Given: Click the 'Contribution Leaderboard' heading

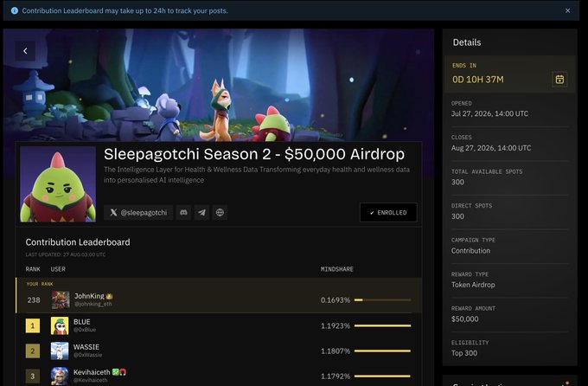Looking at the screenshot, I should pos(78,242).
